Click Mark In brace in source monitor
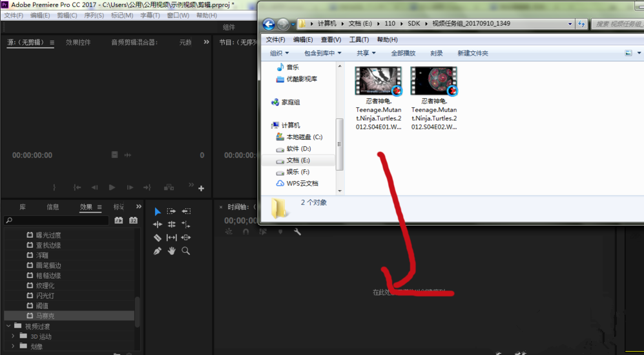 tap(54, 187)
